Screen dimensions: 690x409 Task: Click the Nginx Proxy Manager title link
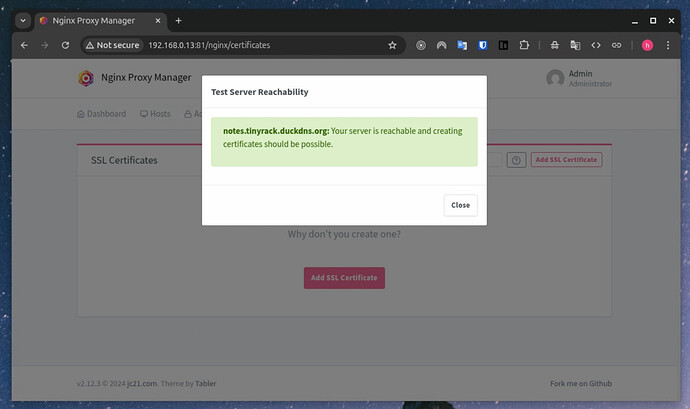point(146,77)
